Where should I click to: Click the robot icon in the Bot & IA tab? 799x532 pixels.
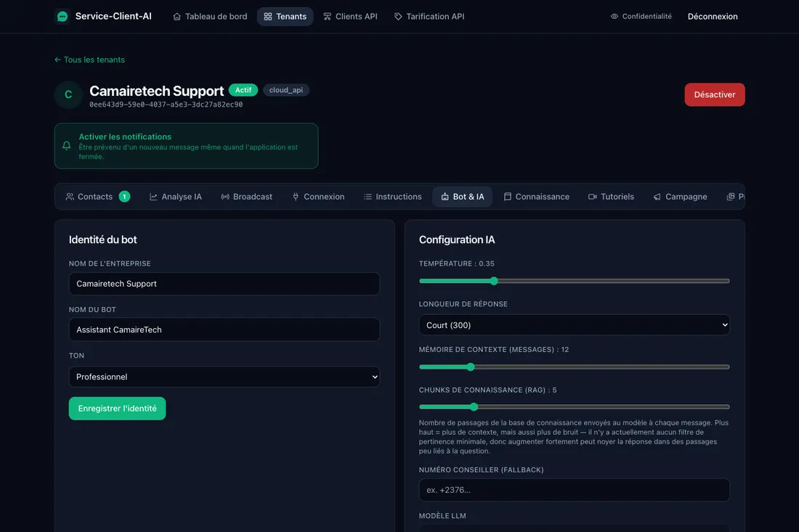[445, 197]
